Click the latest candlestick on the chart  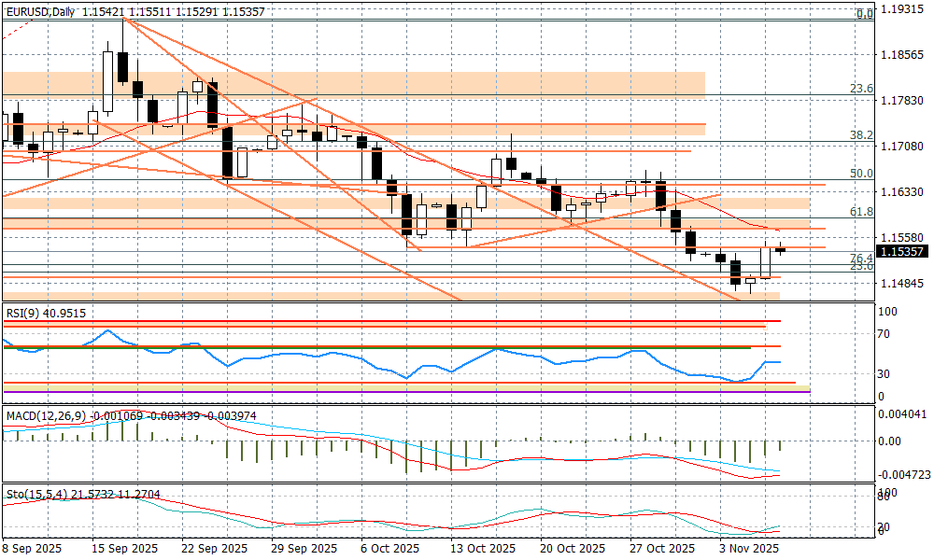point(781,249)
